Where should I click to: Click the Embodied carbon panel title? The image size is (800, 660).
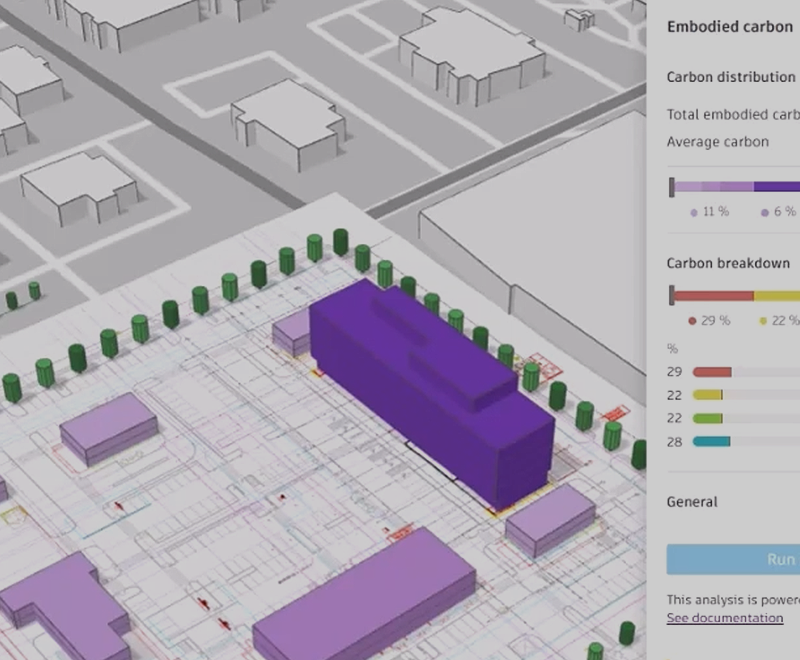tap(729, 27)
